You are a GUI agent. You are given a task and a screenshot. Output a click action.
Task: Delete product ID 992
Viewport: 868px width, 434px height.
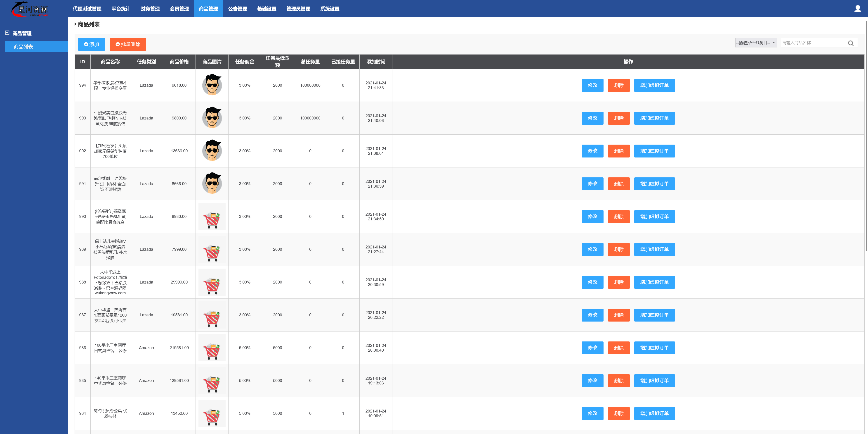[619, 151]
